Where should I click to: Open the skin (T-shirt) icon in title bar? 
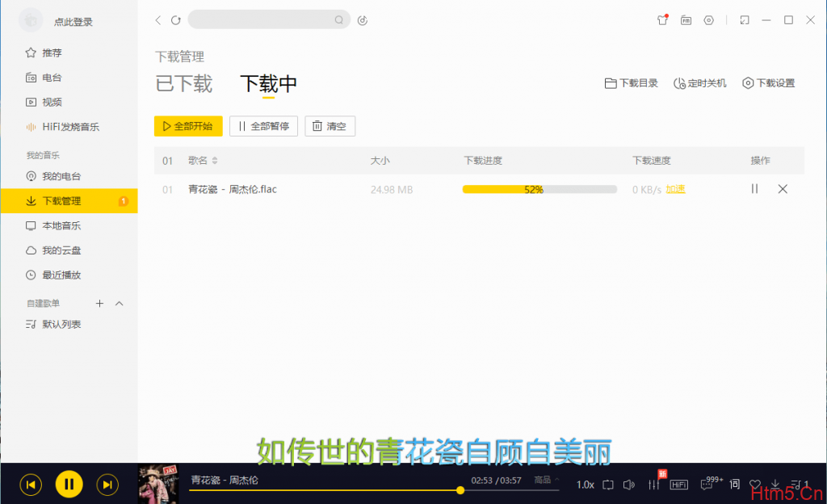click(662, 20)
